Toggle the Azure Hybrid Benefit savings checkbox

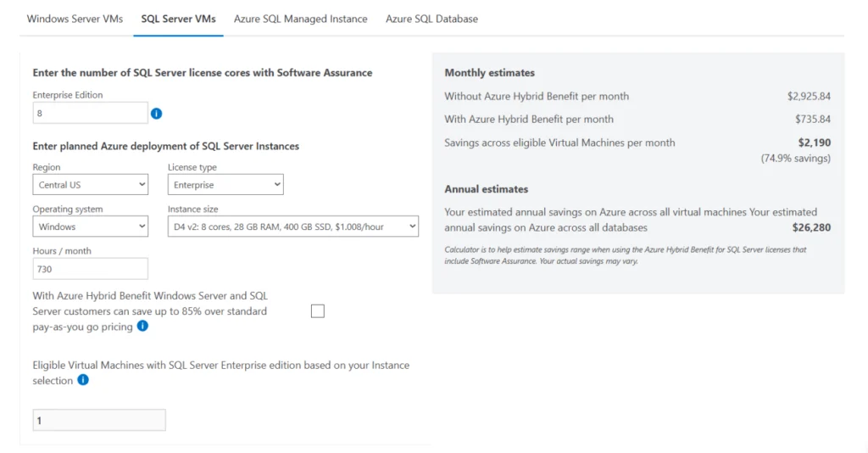click(318, 311)
